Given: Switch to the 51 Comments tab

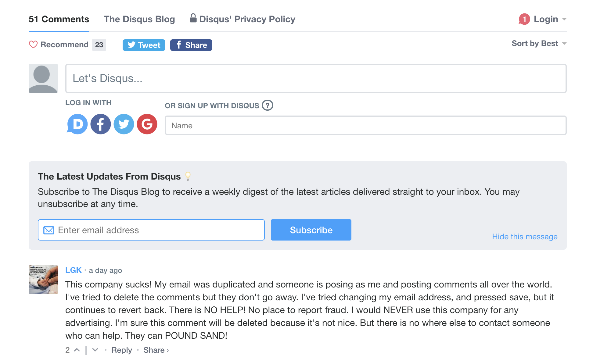Looking at the screenshot, I should (x=59, y=19).
